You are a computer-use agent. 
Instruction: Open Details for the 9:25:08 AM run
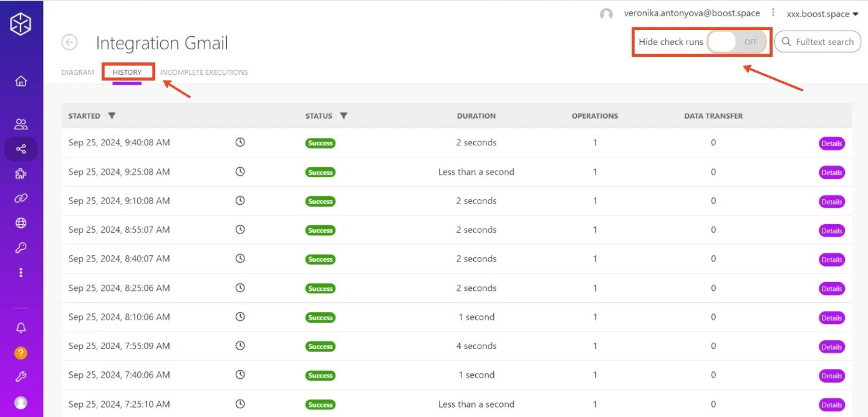pyautogui.click(x=831, y=172)
